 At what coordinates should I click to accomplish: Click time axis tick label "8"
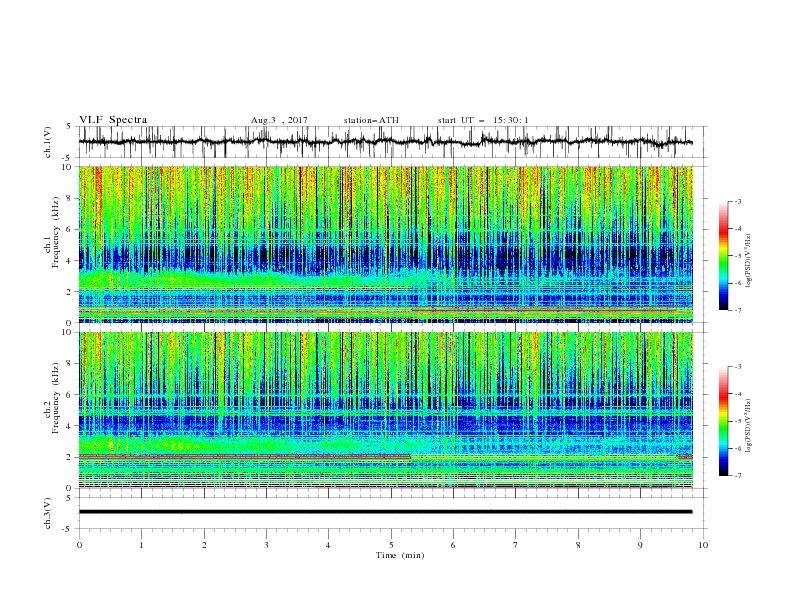578,545
